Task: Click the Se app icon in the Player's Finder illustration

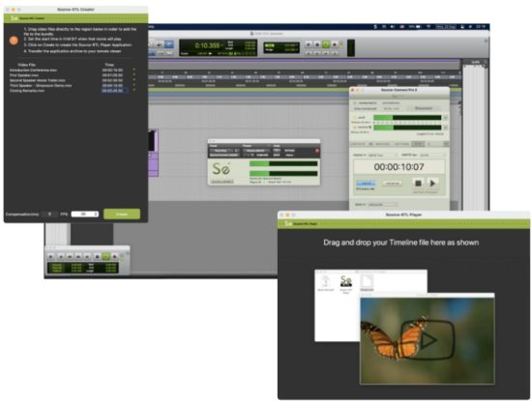Action: pyautogui.click(x=345, y=280)
